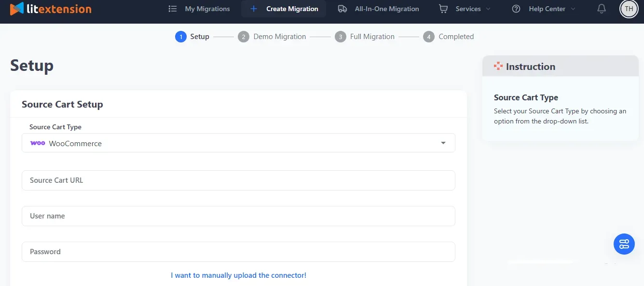Open the TH user avatar menu
Viewport: 644px width, 286px height.
[629, 9]
